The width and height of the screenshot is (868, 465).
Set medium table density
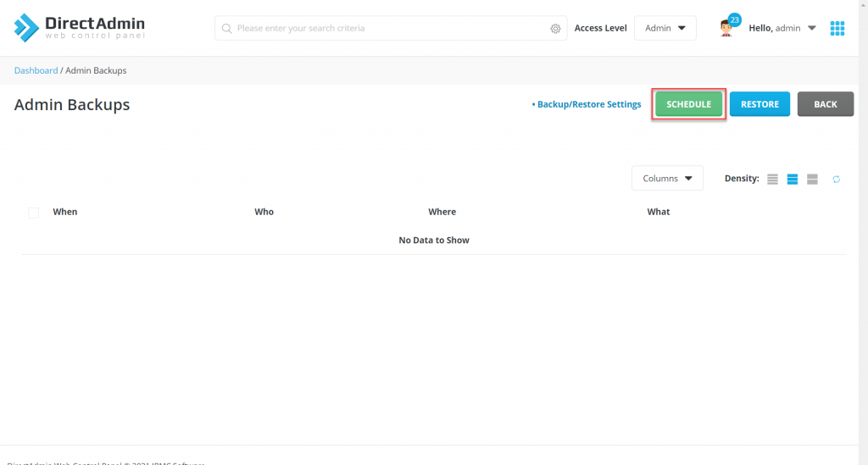click(x=793, y=179)
